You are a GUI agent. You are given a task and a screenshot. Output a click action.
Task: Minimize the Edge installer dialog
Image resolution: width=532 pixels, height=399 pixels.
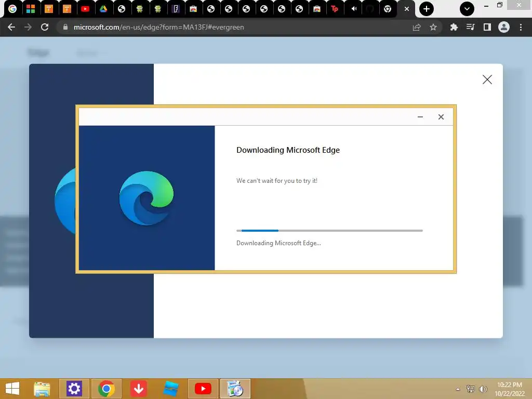coord(420,117)
